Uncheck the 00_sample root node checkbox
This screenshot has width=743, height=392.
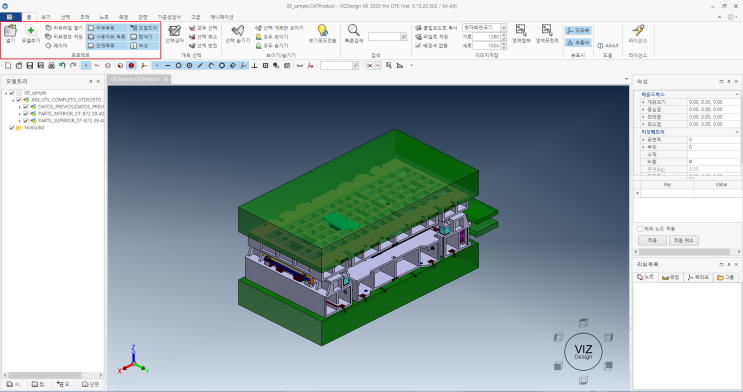point(12,93)
